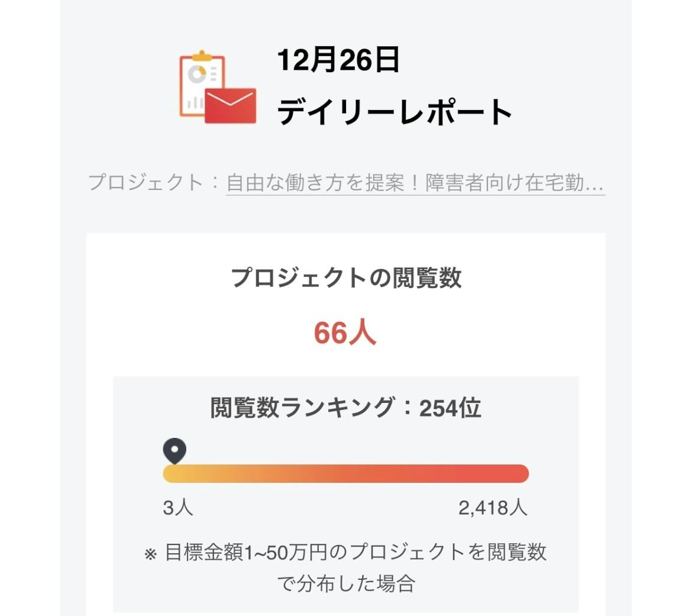Image resolution: width=692 pixels, height=616 pixels.
Task: Click the red 66人 view count
Action: [345, 333]
